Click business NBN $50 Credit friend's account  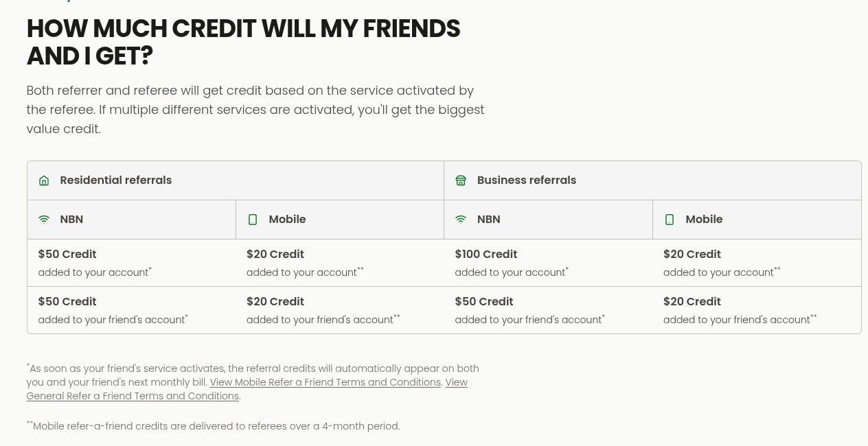pyautogui.click(x=548, y=310)
